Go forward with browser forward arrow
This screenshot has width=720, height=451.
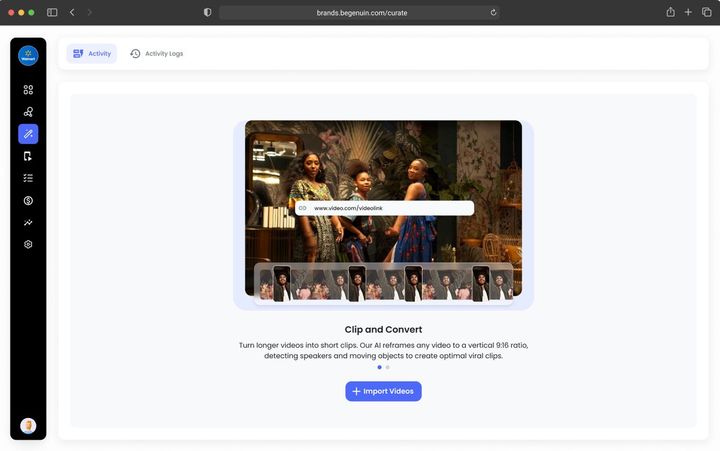(x=90, y=12)
